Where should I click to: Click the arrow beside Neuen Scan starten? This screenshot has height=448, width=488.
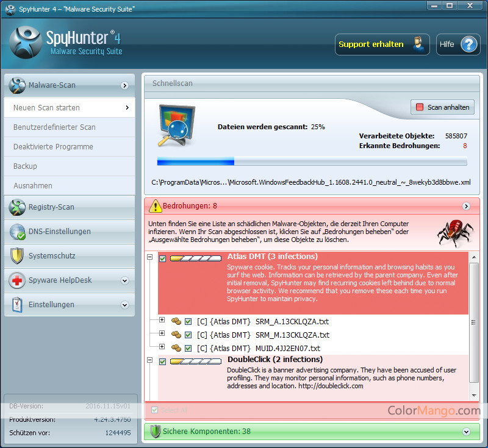tap(127, 107)
